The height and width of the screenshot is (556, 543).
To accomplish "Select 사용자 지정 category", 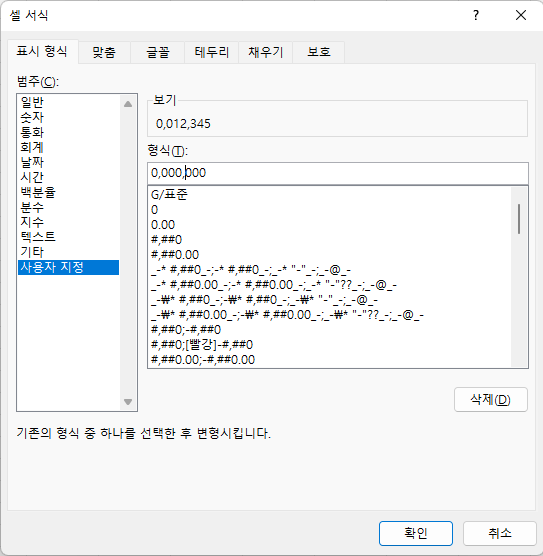I will coord(68,267).
